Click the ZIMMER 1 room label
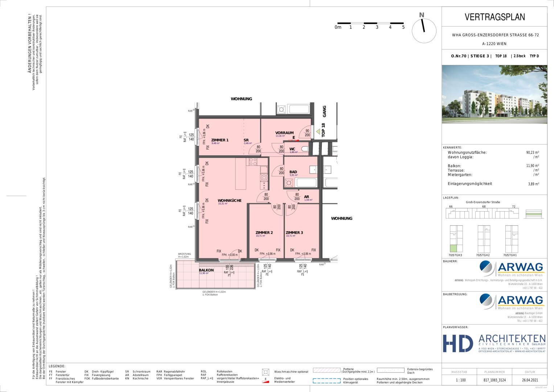 220,140
